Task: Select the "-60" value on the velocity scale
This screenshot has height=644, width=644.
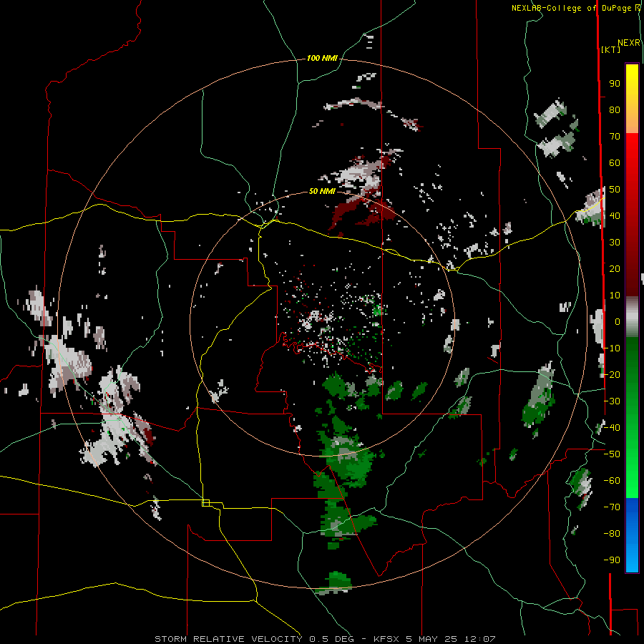Action: (x=612, y=481)
